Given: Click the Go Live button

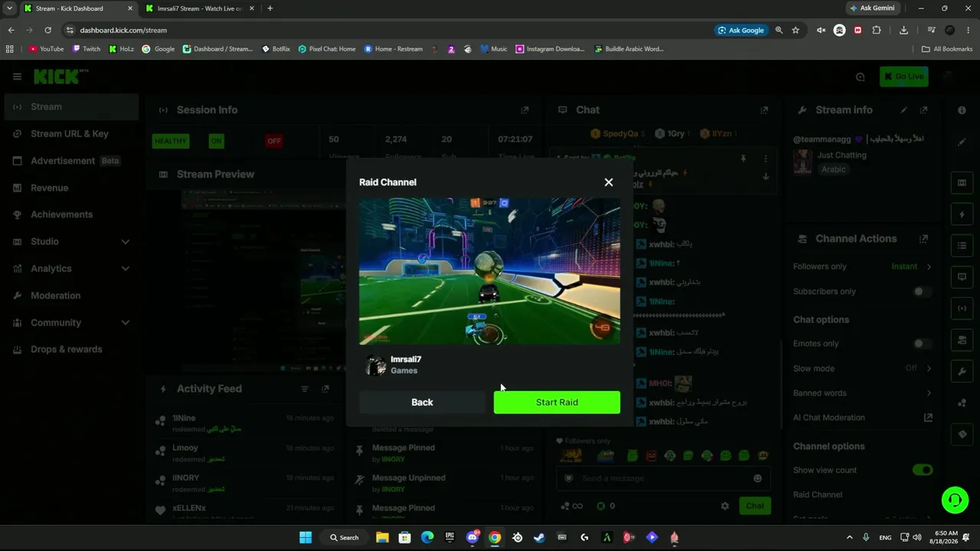Looking at the screenshot, I should coord(903,77).
